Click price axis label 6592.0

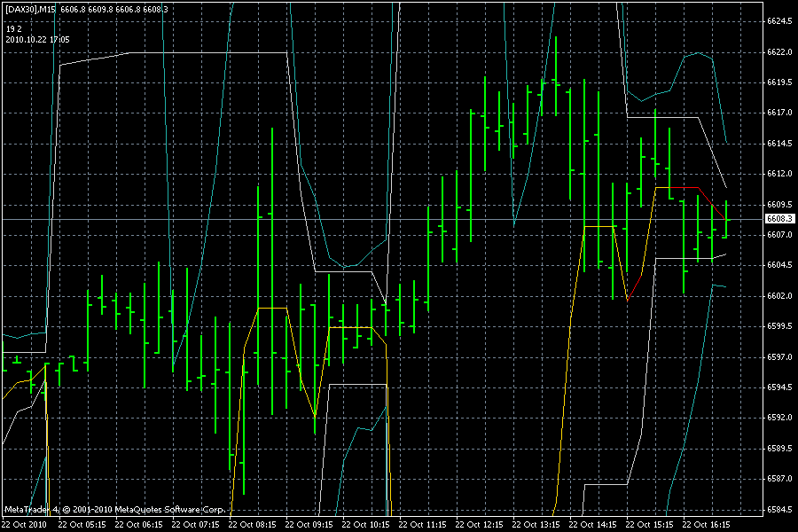click(779, 418)
